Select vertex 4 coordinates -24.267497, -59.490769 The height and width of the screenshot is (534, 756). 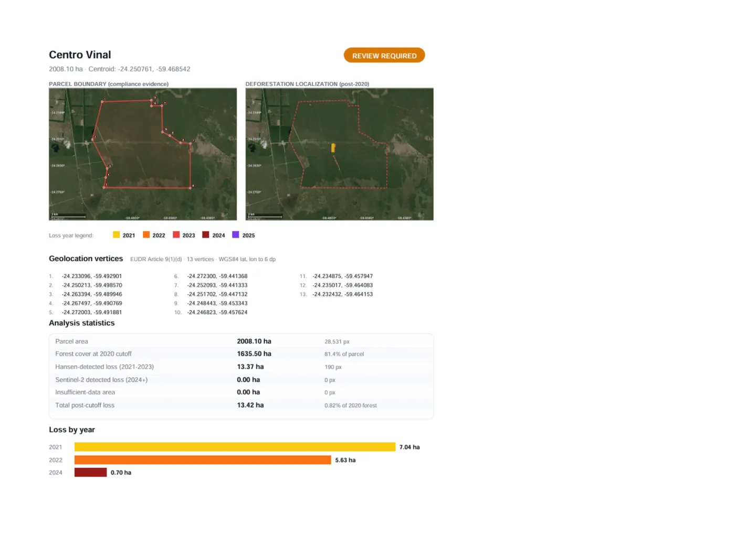(x=92, y=303)
